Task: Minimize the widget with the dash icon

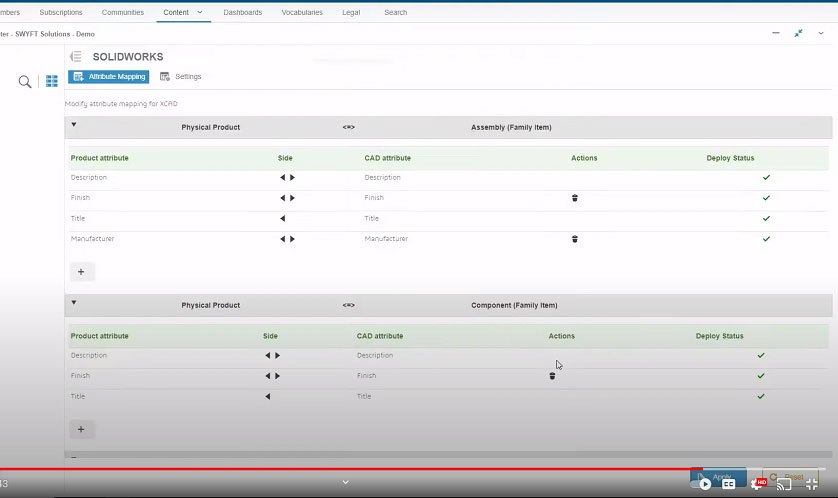Action: coord(775,33)
